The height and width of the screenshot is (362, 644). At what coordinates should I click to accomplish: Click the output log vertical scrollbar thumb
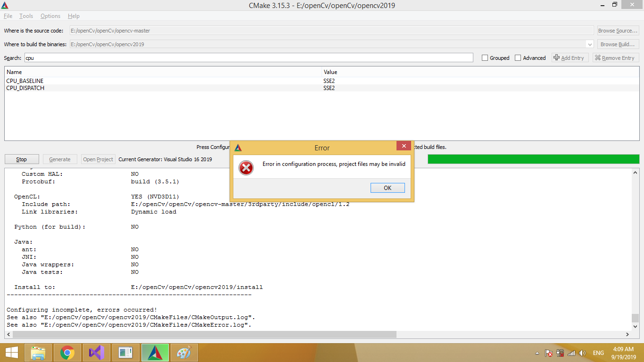[635, 318]
